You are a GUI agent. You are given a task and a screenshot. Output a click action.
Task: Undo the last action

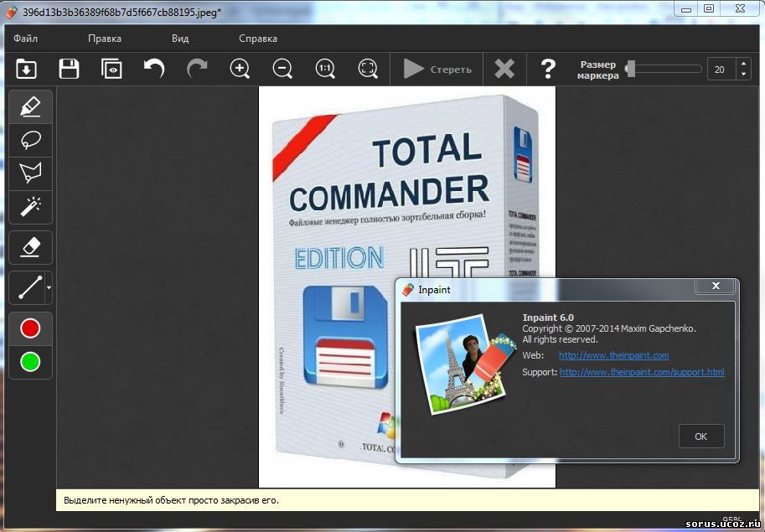154,69
